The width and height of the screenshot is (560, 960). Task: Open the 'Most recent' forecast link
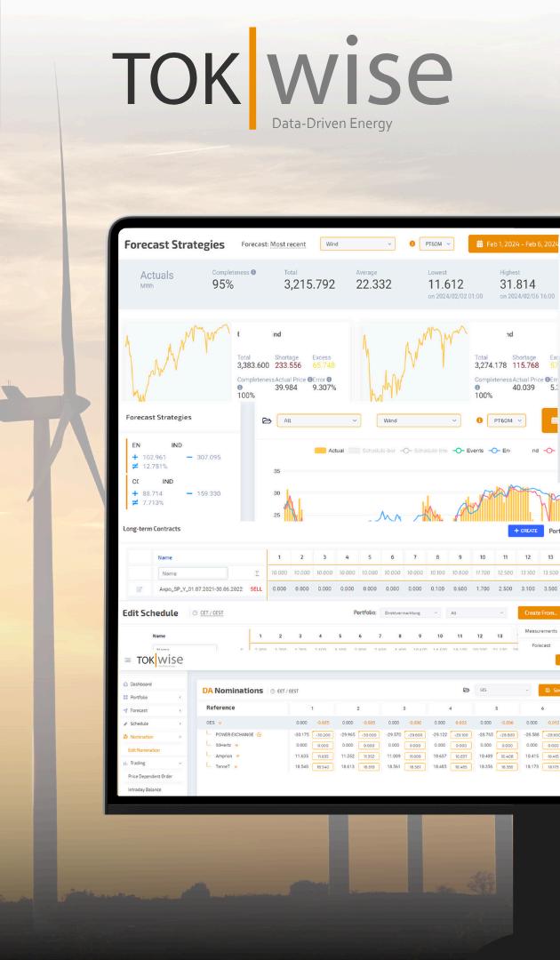(x=288, y=244)
